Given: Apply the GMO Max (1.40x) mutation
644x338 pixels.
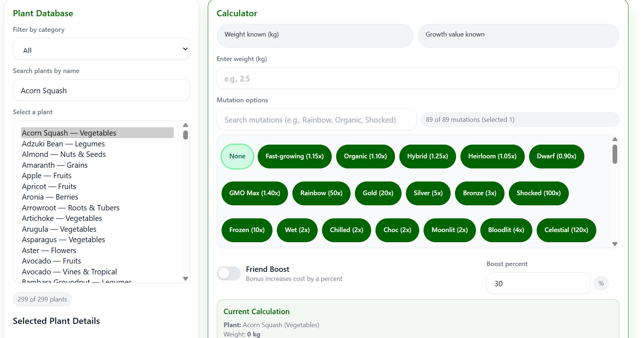Looking at the screenshot, I should (x=254, y=193).
